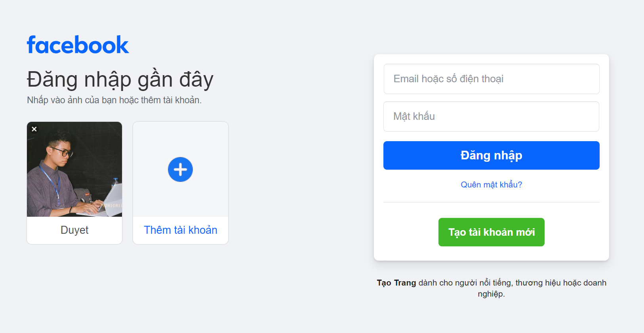Click the green "Tạo tài khoản mới" button
This screenshot has width=644, height=333.
(491, 232)
